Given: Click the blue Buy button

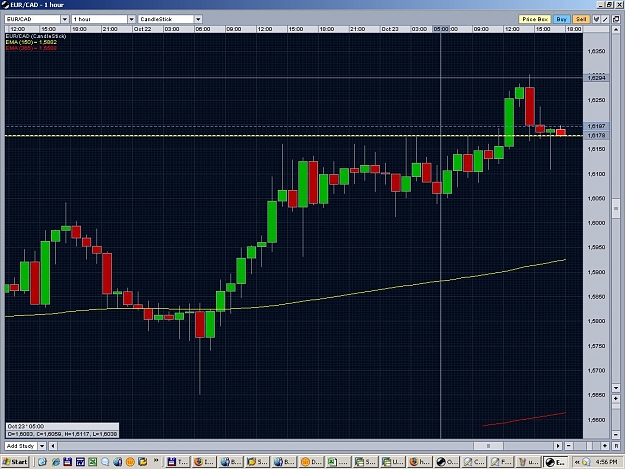Looking at the screenshot, I should (x=562, y=19).
